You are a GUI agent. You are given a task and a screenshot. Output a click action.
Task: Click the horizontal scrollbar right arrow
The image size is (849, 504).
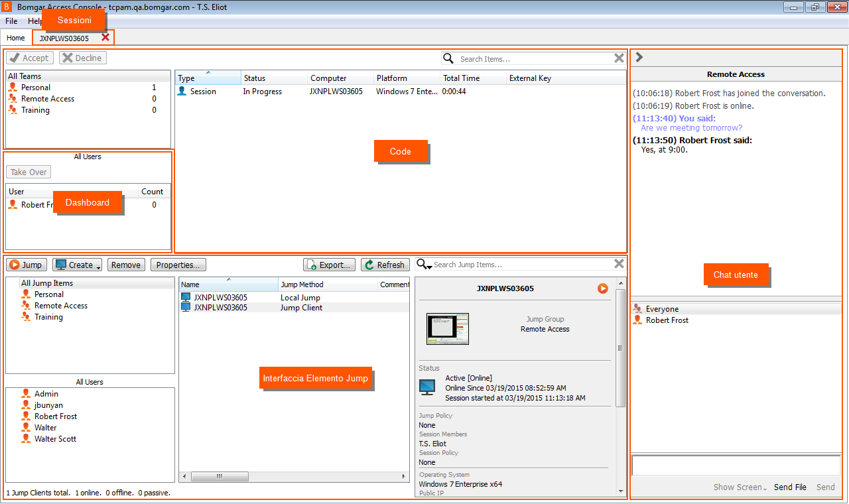coord(405,476)
